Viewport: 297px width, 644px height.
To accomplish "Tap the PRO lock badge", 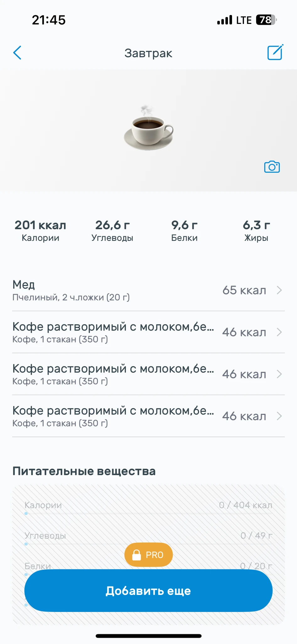I will pos(148,555).
